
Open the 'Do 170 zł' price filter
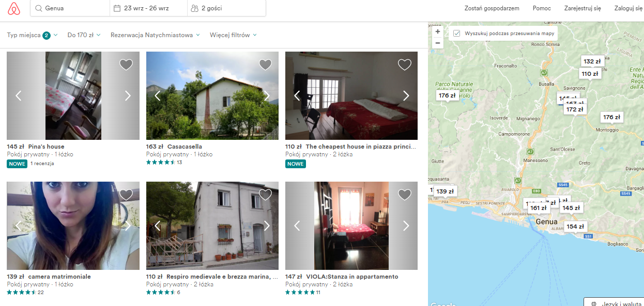point(84,35)
